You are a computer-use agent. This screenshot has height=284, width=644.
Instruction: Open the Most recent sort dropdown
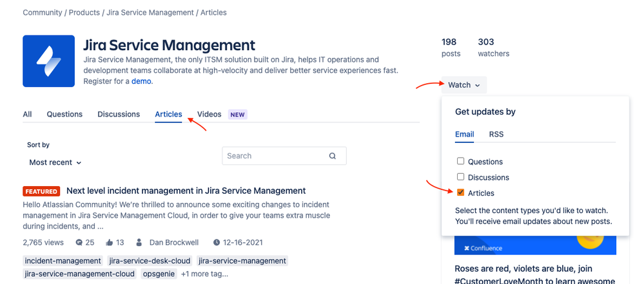tap(55, 162)
